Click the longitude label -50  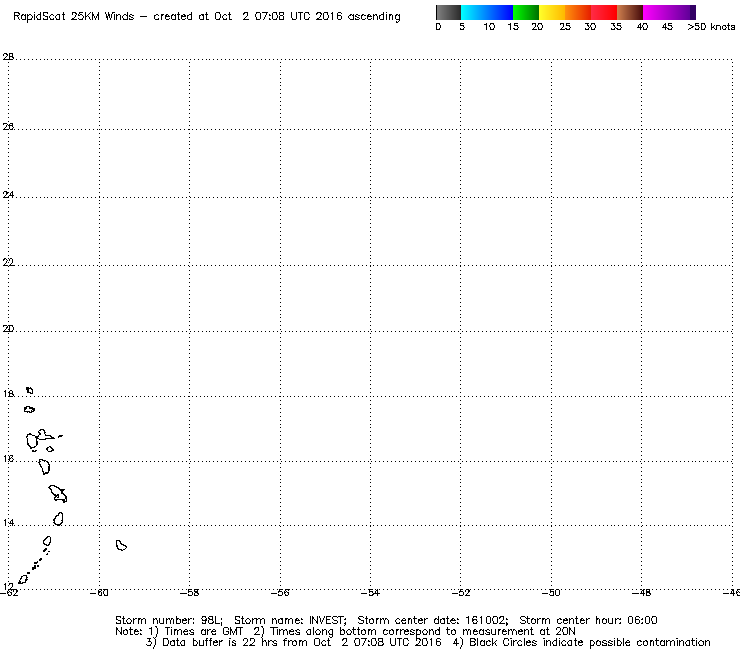coord(551,593)
